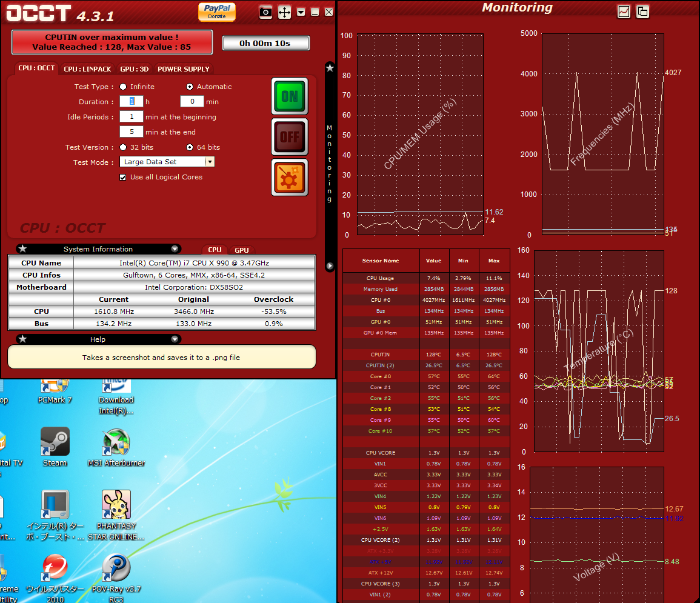Open Download Intel(R) desktop shortcut

(x=116, y=397)
